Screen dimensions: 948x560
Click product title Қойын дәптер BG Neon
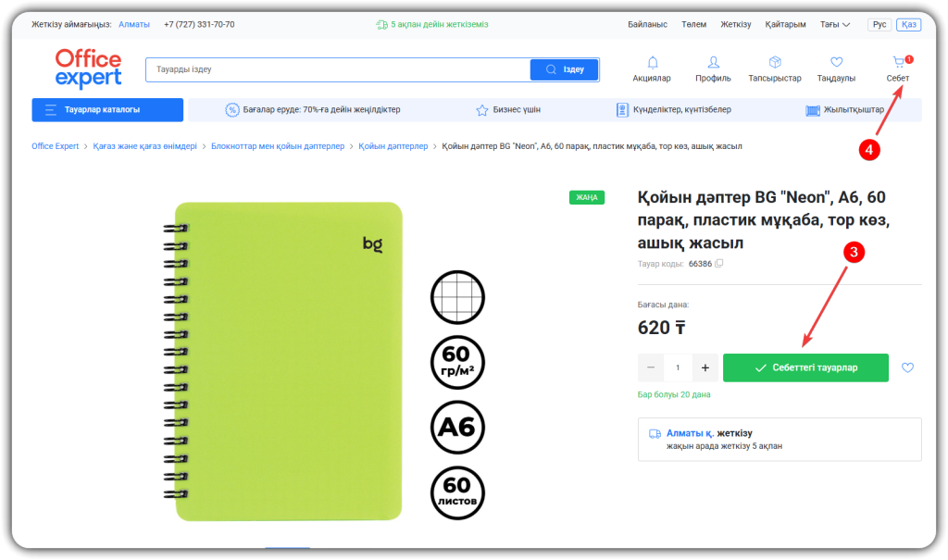[764, 220]
